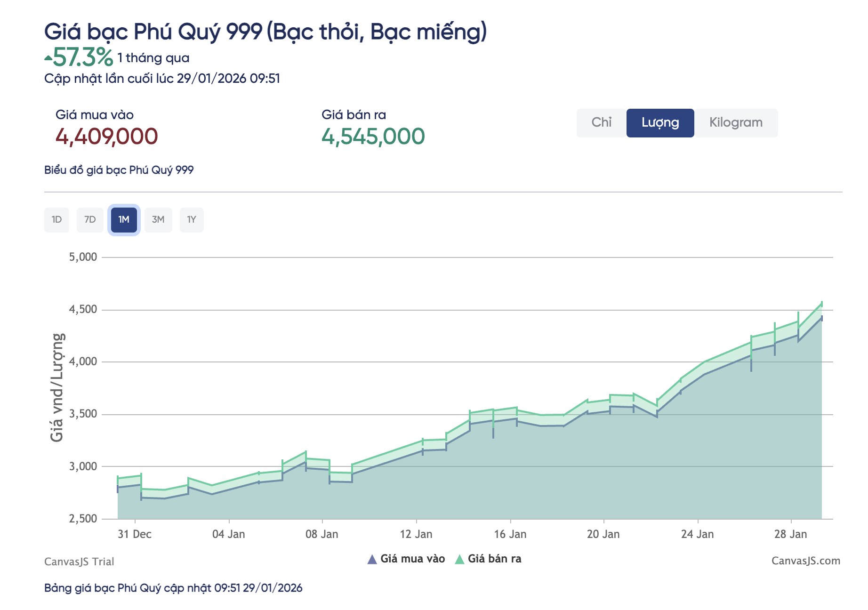Select the 7D time range button

90,219
